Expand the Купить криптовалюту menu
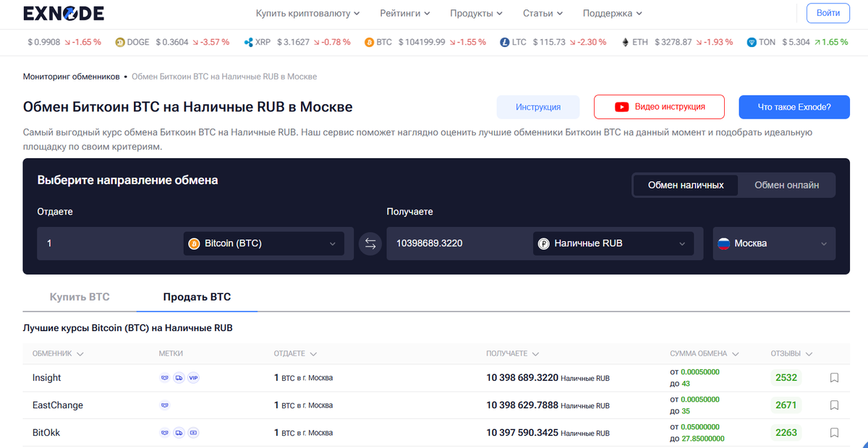This screenshot has width=868, height=448. click(x=307, y=13)
